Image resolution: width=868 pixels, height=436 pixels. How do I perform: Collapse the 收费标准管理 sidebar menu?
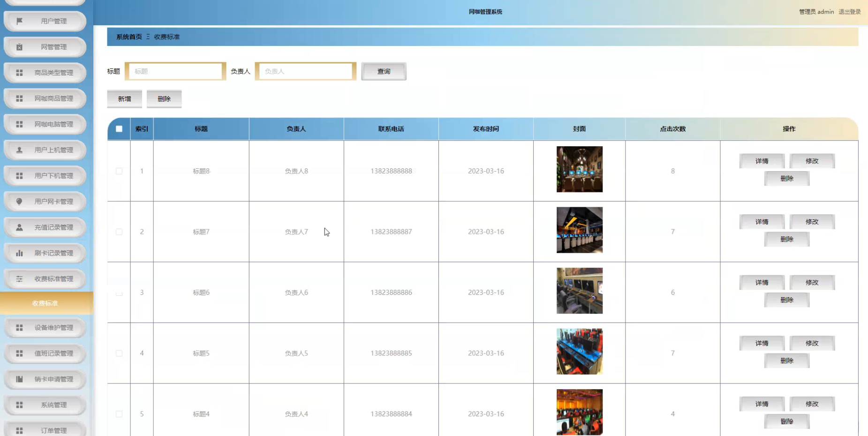(45, 279)
